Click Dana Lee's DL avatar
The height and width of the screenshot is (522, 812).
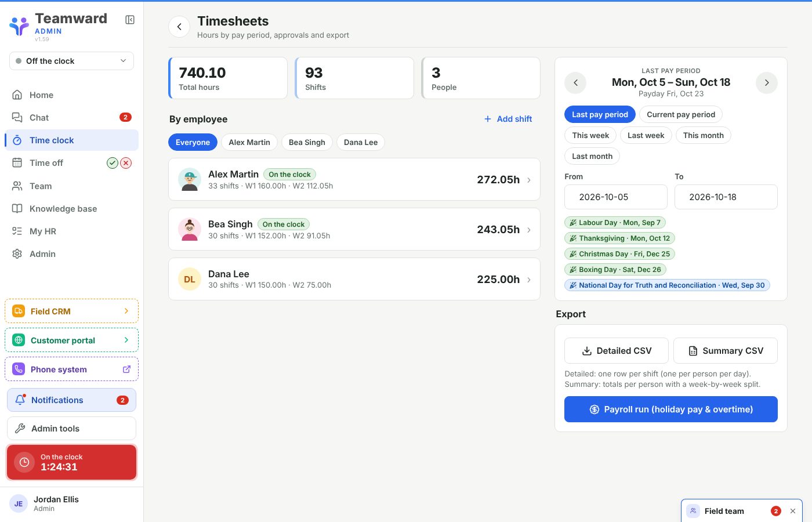click(190, 280)
